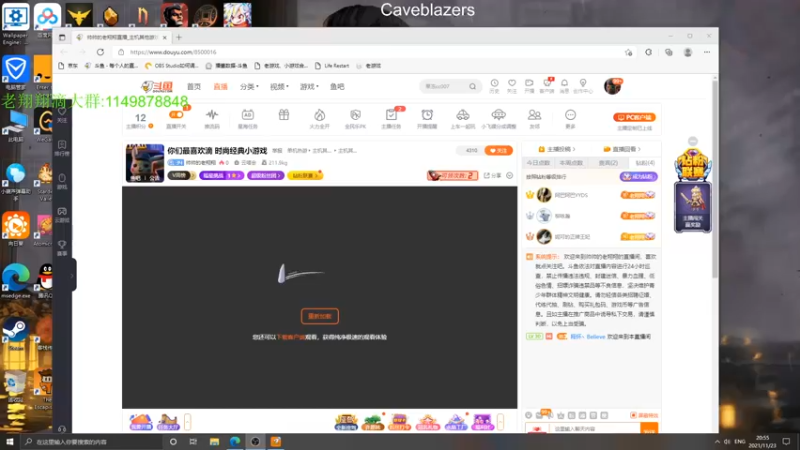Click the orange PC客户端 button

pos(634,117)
